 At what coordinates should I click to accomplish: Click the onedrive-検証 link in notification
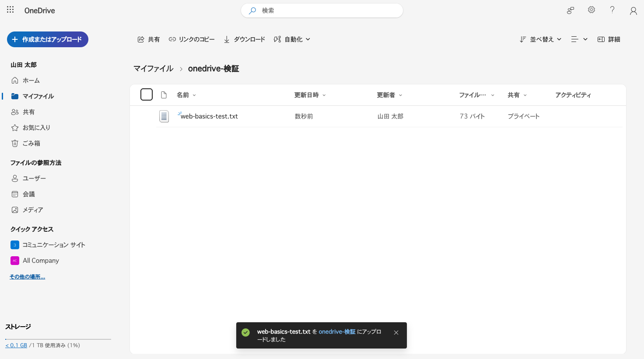click(x=337, y=332)
